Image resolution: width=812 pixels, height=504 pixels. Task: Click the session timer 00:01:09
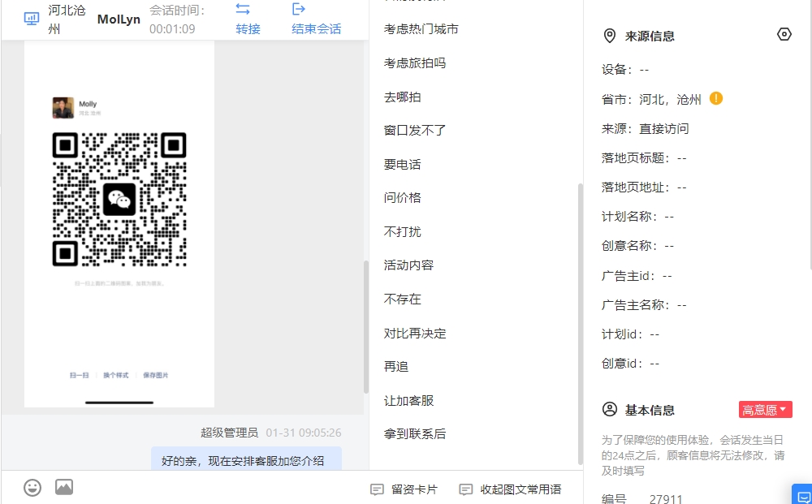(x=172, y=28)
